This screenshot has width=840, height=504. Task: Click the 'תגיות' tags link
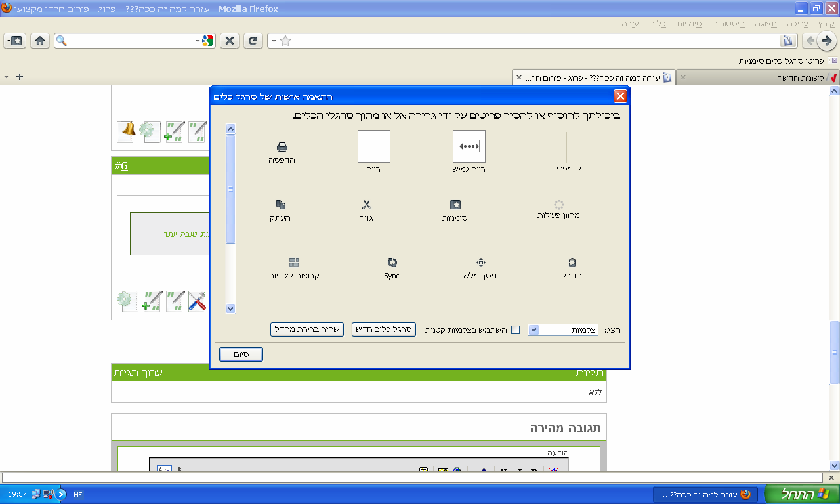(x=590, y=373)
